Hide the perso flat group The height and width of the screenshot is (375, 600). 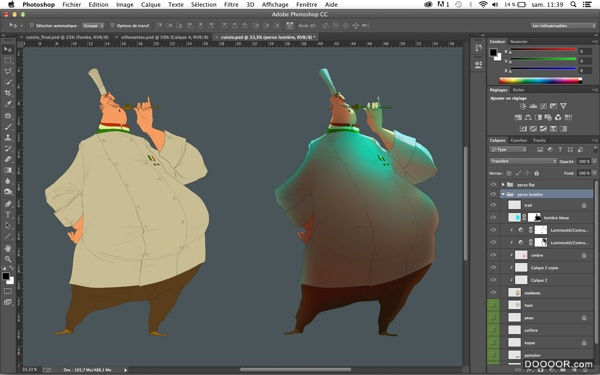(493, 184)
